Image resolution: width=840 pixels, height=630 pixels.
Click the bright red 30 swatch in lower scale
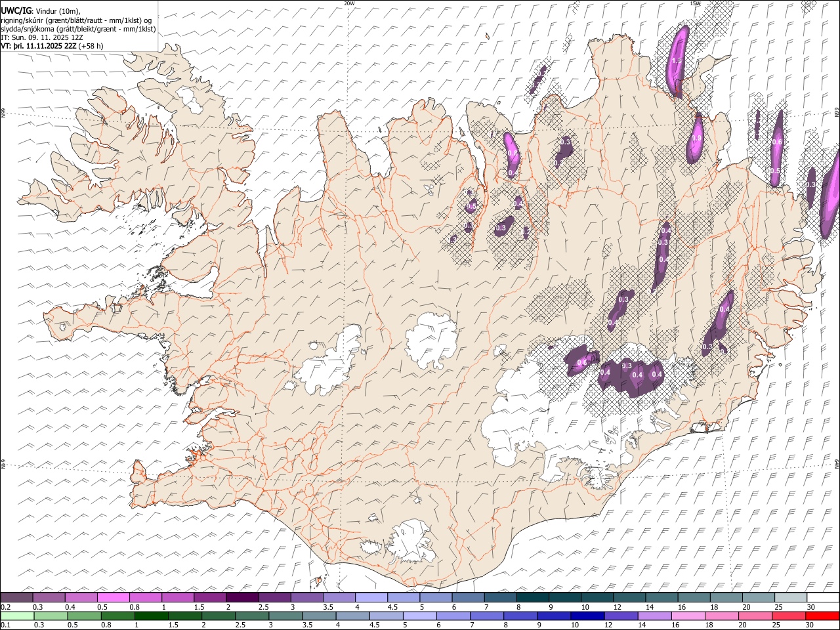(x=823, y=616)
